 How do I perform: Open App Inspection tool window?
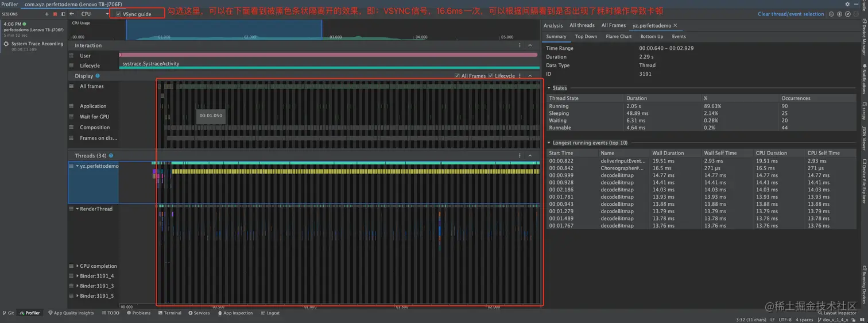click(x=234, y=313)
